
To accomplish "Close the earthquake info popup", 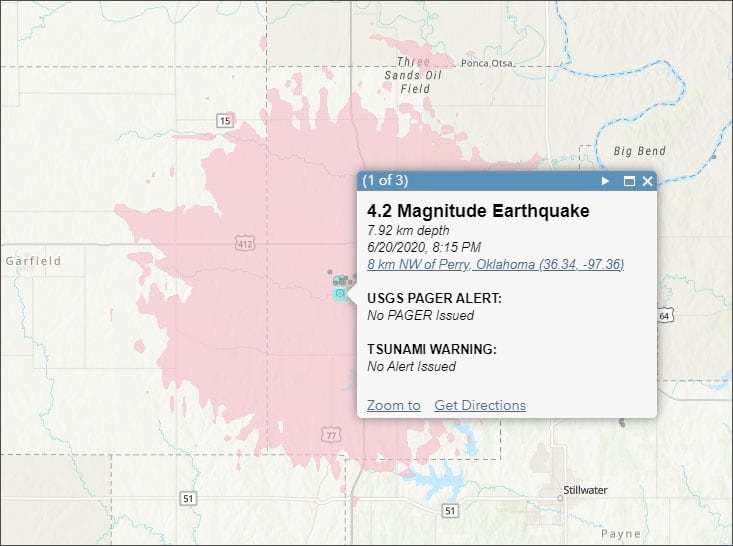I will [647, 181].
